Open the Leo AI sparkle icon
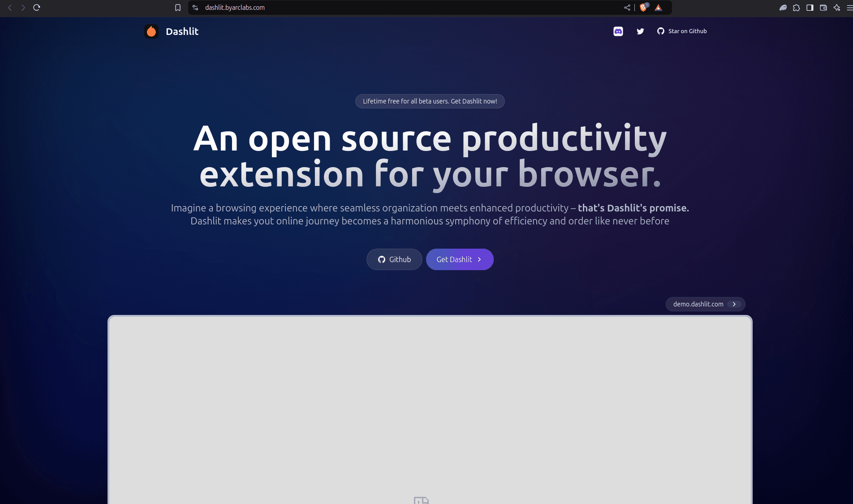The image size is (853, 504). pos(837,8)
